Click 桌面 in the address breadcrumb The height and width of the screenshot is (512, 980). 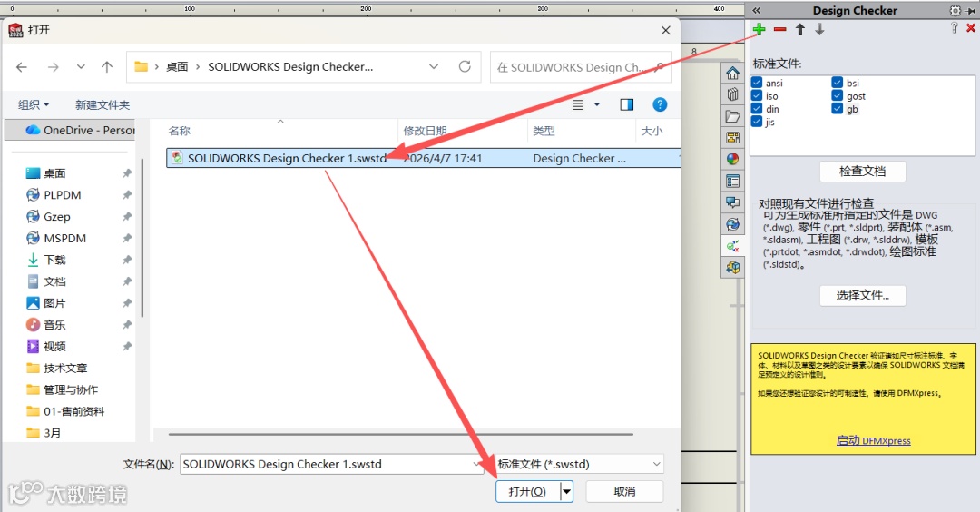(x=177, y=67)
